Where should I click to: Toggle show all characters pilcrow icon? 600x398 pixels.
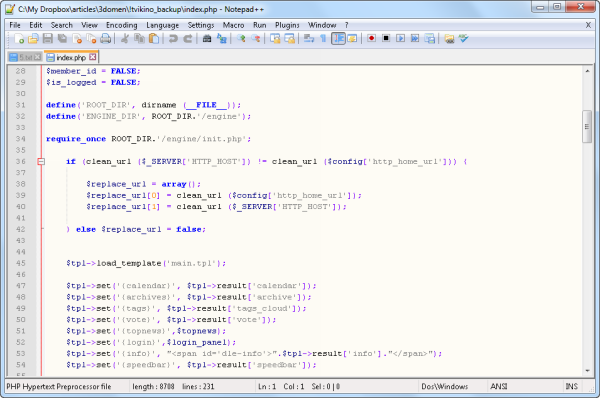(x=323, y=38)
